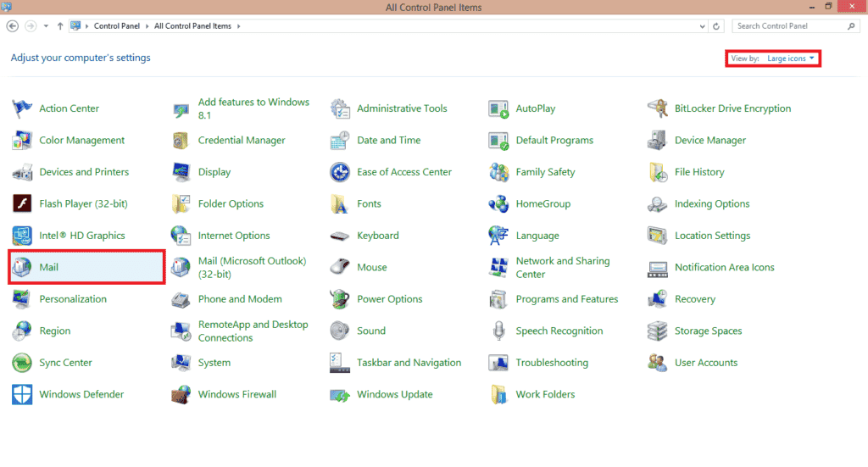Viewport: 868px width, 467px height.
Task: Click the Back navigation arrow button
Action: point(13,26)
